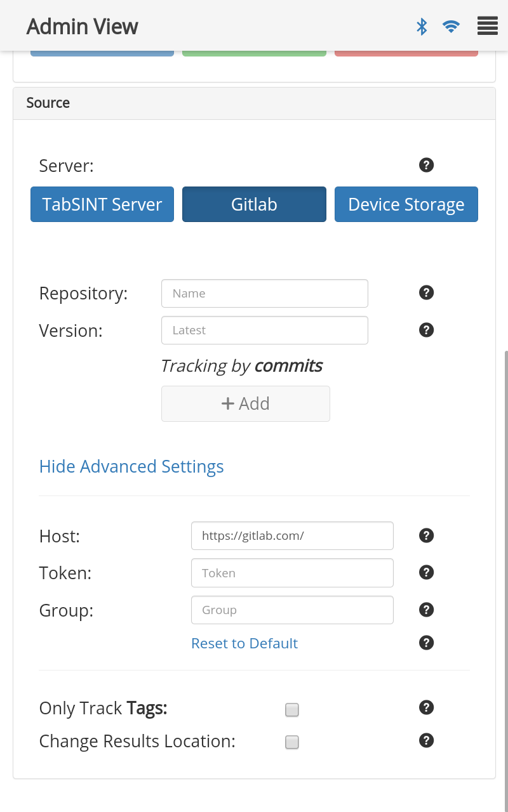
Task: Focus the Repository Name input field
Action: 265,294
